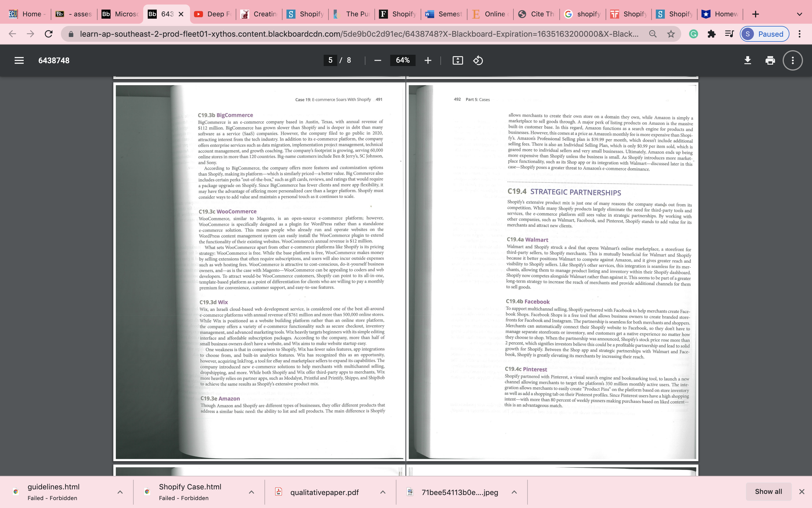Viewport: 812px width, 508px height.
Task: Expand the tab search dropdown arrow
Action: click(x=800, y=14)
